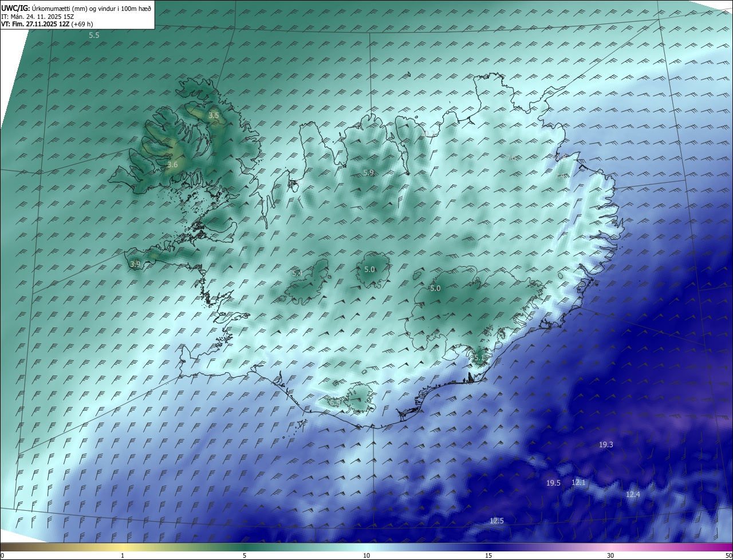Image resolution: width=733 pixels, height=560 pixels.
Task: Click the 5.5 value in the map's upper-left corner
Action: 94,36
